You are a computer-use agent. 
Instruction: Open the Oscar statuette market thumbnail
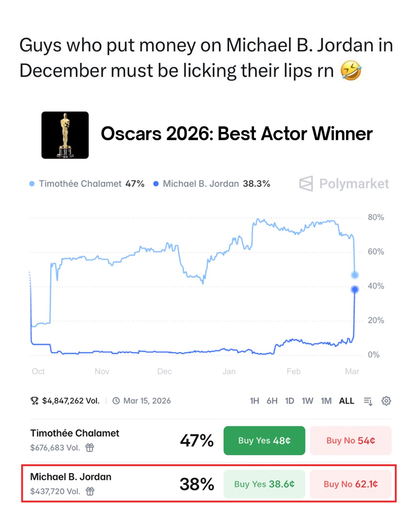65,135
